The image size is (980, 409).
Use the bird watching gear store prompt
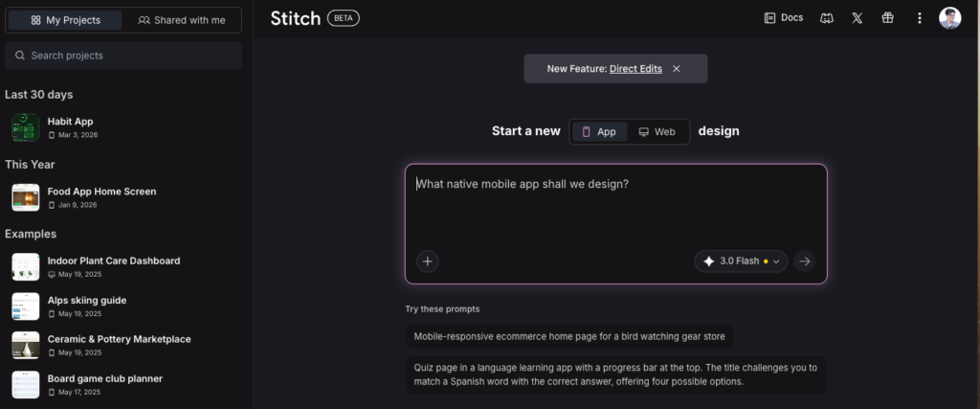coord(569,336)
